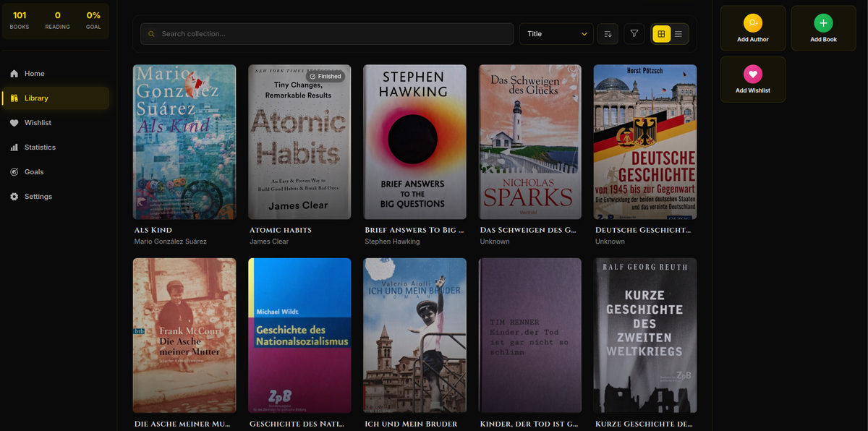868x431 pixels.
Task: Click the Add Book label
Action: [823, 40]
